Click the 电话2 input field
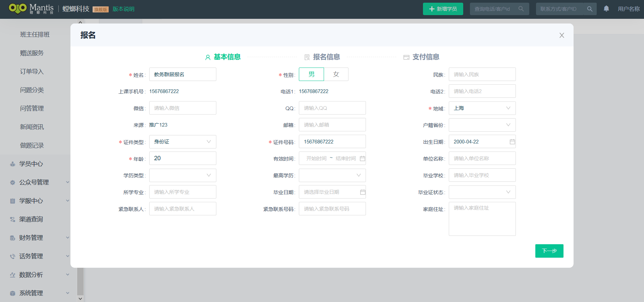 click(482, 91)
